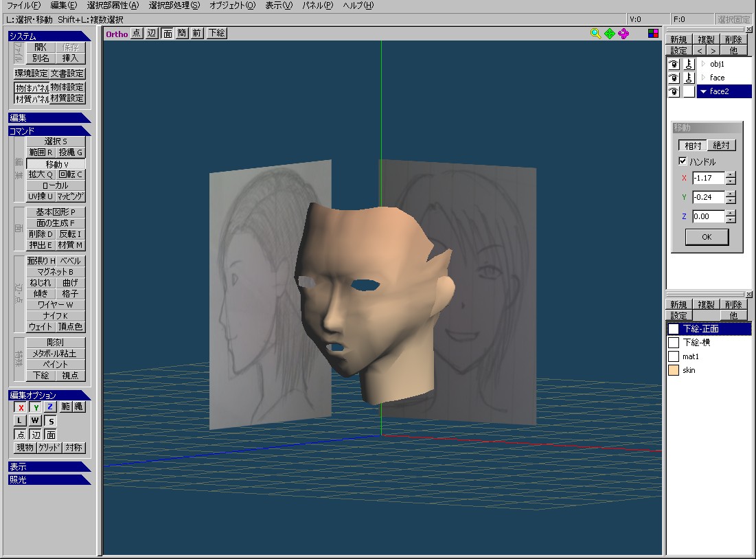Select the ナイフ K knife tool

(x=56, y=315)
